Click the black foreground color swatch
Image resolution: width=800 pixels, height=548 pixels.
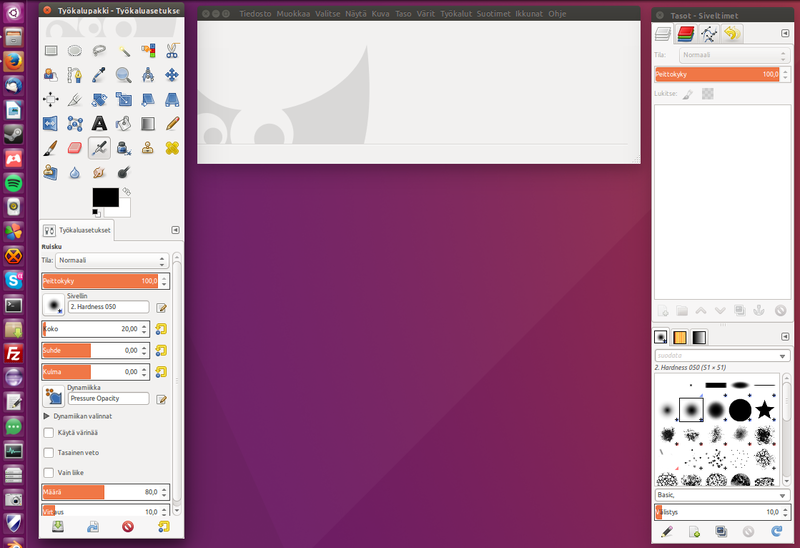pos(105,197)
